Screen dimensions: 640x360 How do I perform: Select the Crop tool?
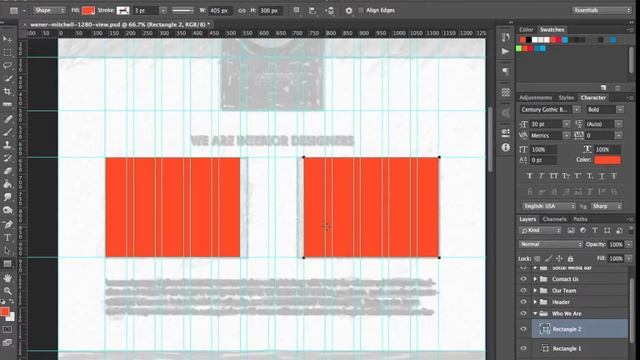[7, 91]
